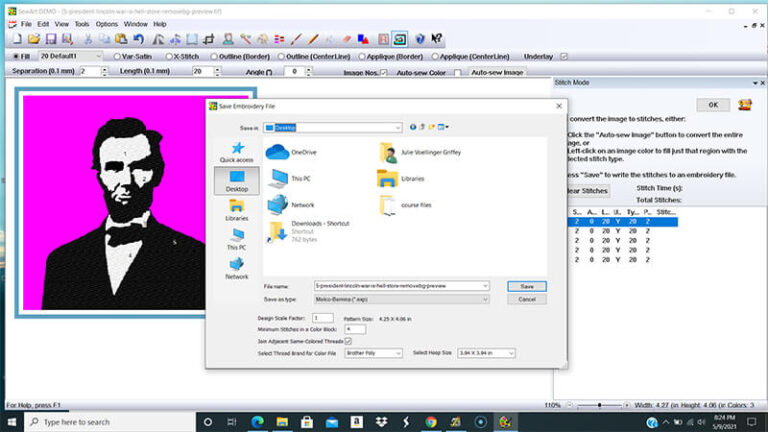
Task: Open the View Menu icon in dialog
Action: (x=443, y=127)
